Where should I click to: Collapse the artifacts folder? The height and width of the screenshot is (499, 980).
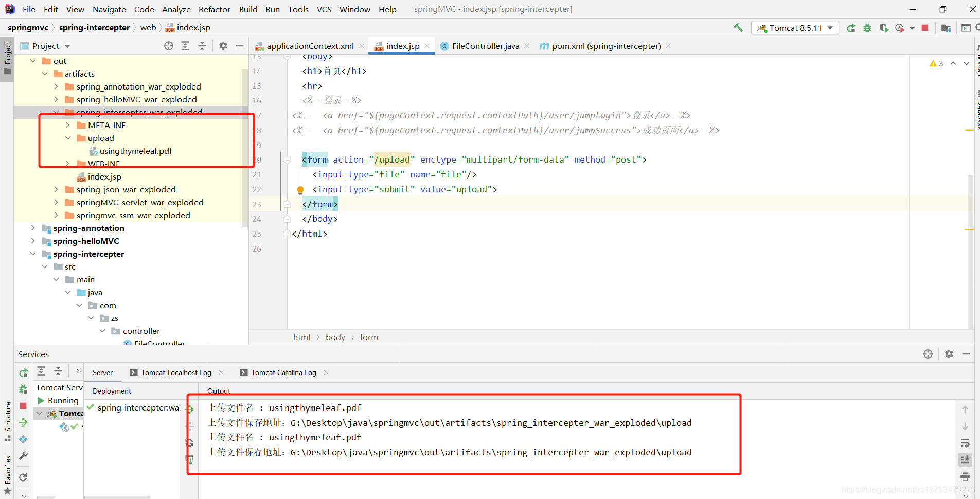point(45,74)
